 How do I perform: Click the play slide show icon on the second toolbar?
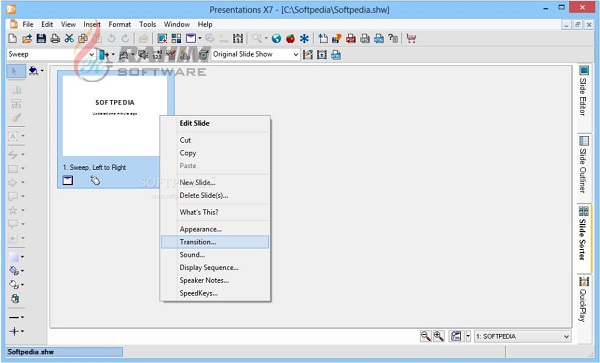tap(321, 55)
